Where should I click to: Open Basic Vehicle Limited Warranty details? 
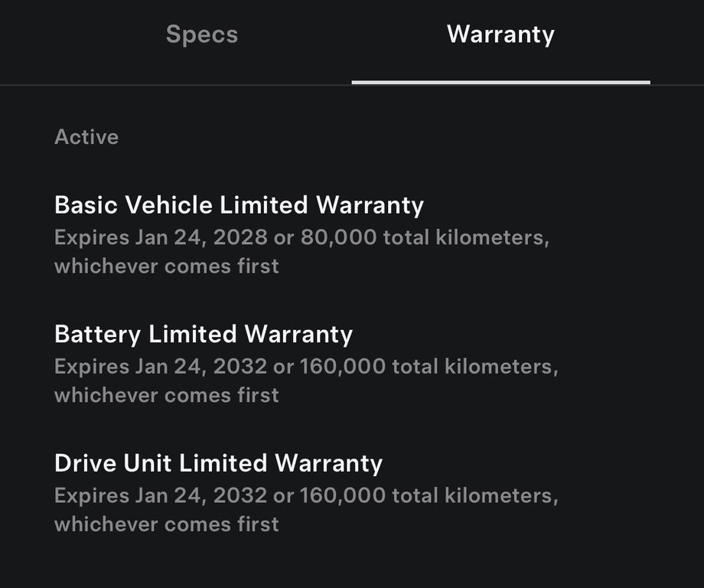coord(239,205)
